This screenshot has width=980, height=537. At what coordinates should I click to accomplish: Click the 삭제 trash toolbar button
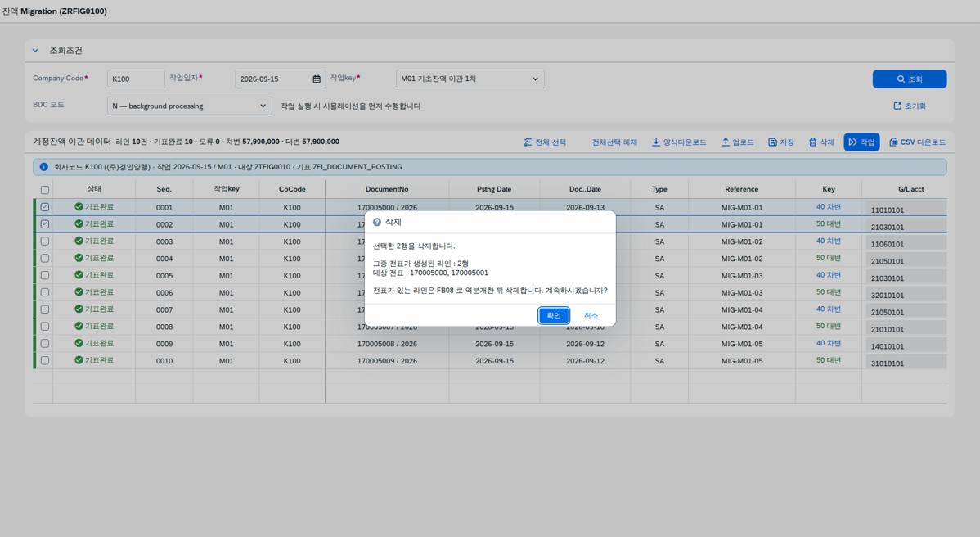(821, 142)
